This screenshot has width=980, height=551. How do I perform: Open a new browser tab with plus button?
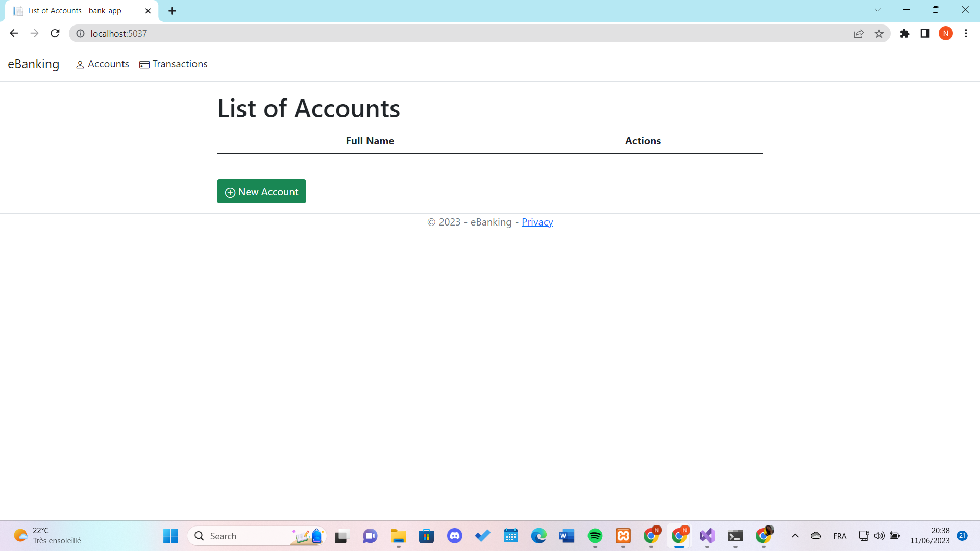click(173, 11)
